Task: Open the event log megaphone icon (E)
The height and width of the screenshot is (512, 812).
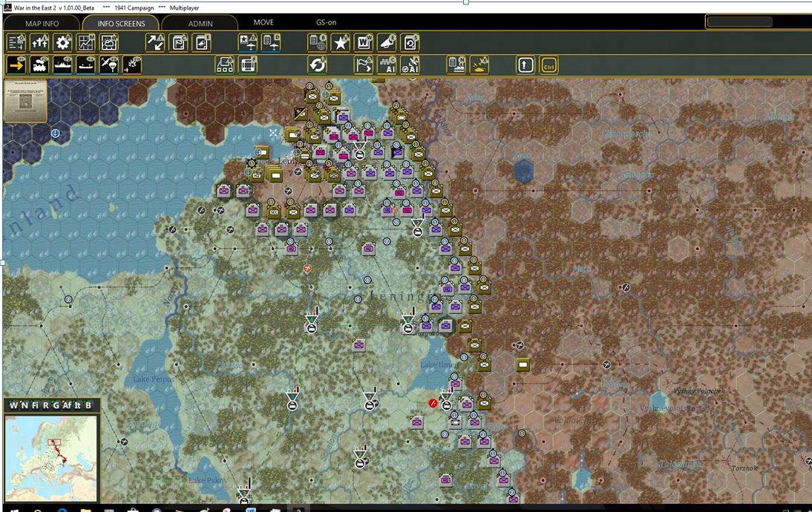Action: pos(387,42)
